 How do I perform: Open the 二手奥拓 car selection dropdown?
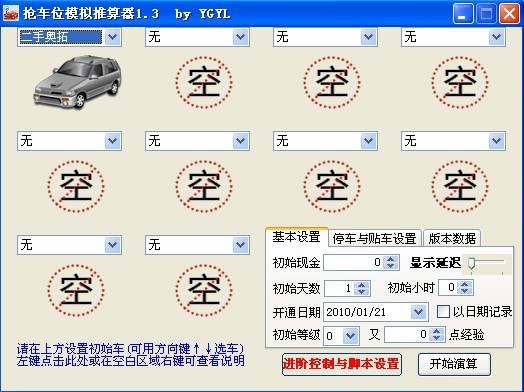[112, 37]
